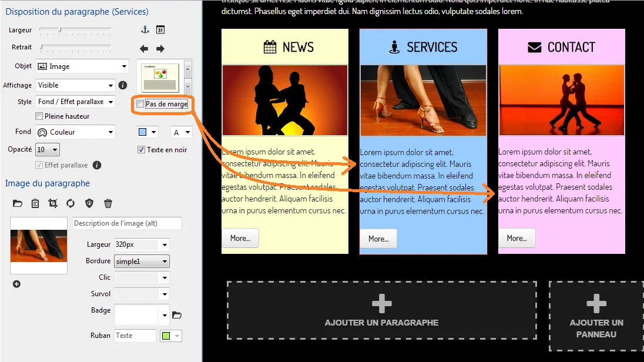
Task: Click More button in CONTACT panel
Action: pos(516,239)
